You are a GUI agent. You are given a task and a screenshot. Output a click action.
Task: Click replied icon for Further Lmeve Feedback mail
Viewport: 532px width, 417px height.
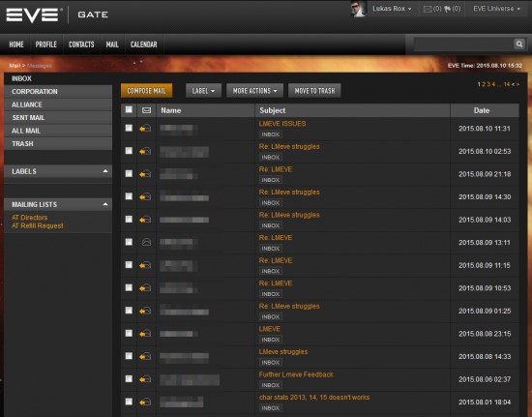click(x=145, y=379)
